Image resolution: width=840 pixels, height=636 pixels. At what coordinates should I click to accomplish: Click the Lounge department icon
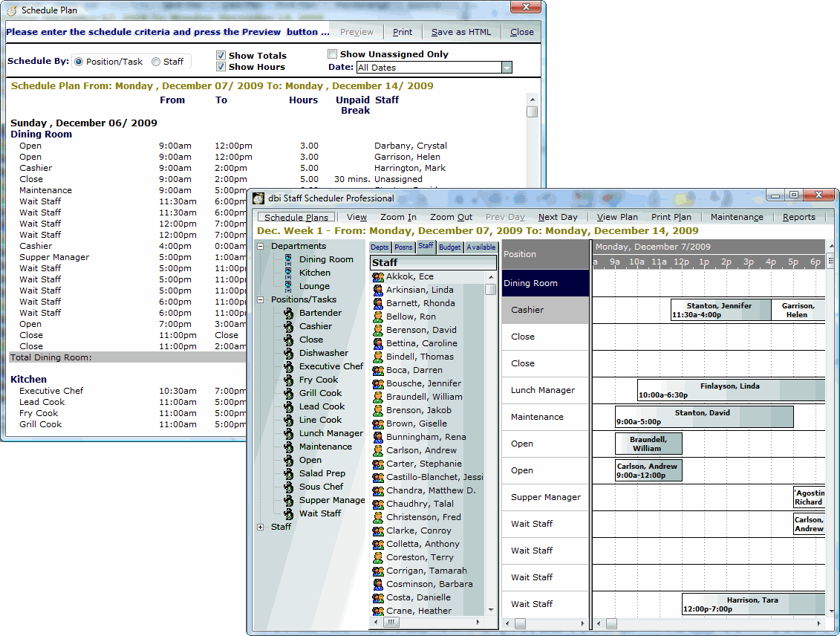(x=288, y=286)
